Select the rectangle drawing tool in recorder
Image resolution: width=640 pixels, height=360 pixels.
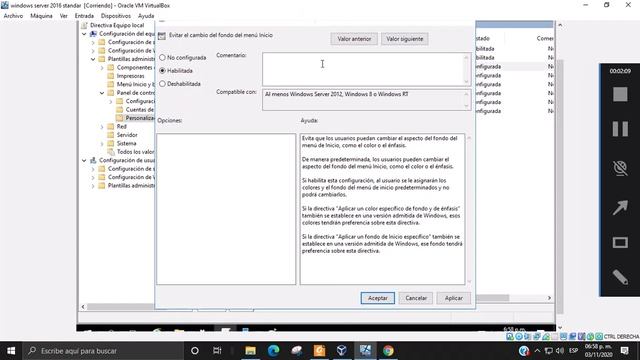620,242
